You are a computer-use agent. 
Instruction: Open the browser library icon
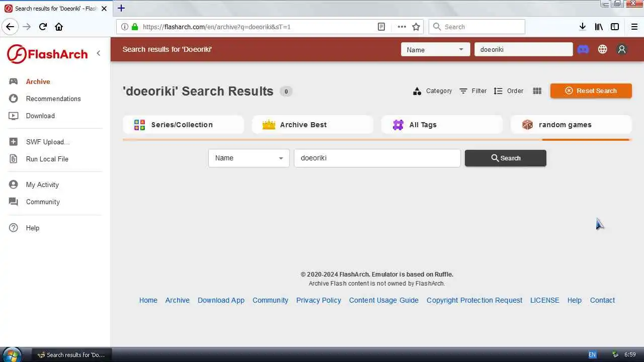pyautogui.click(x=599, y=27)
